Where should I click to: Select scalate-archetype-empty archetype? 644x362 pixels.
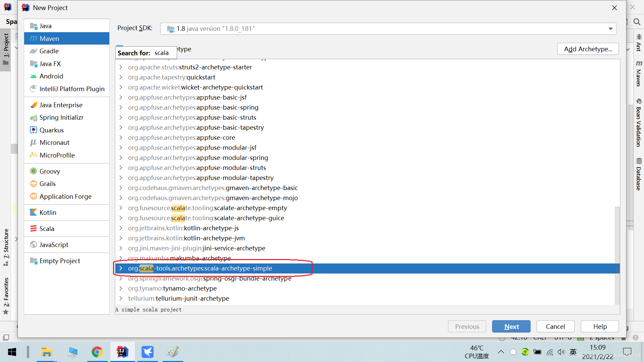[x=207, y=208]
